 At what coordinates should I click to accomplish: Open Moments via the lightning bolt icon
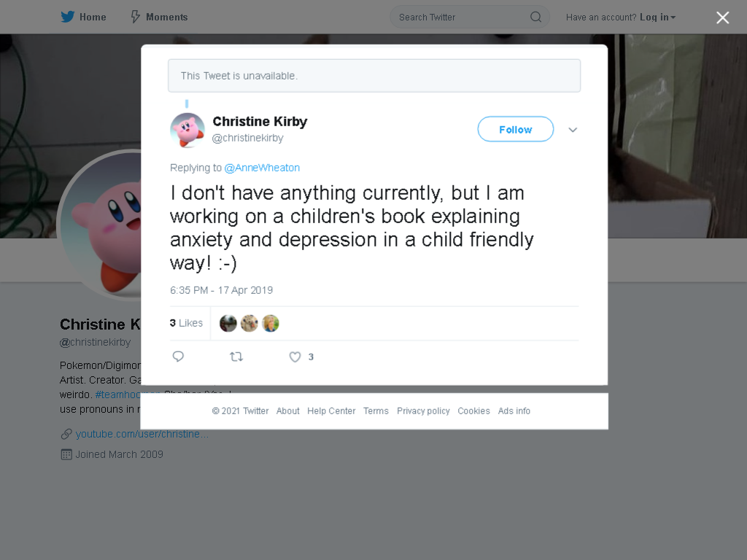[x=136, y=17]
